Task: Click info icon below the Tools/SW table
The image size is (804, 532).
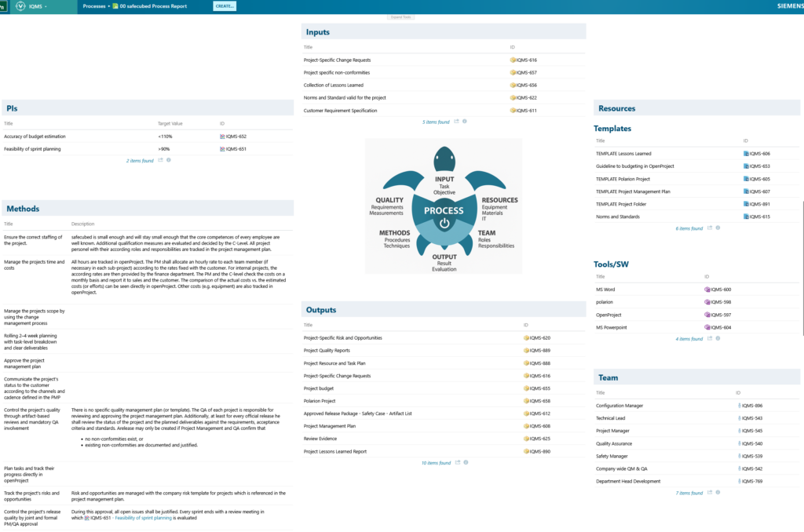Action: pos(718,339)
